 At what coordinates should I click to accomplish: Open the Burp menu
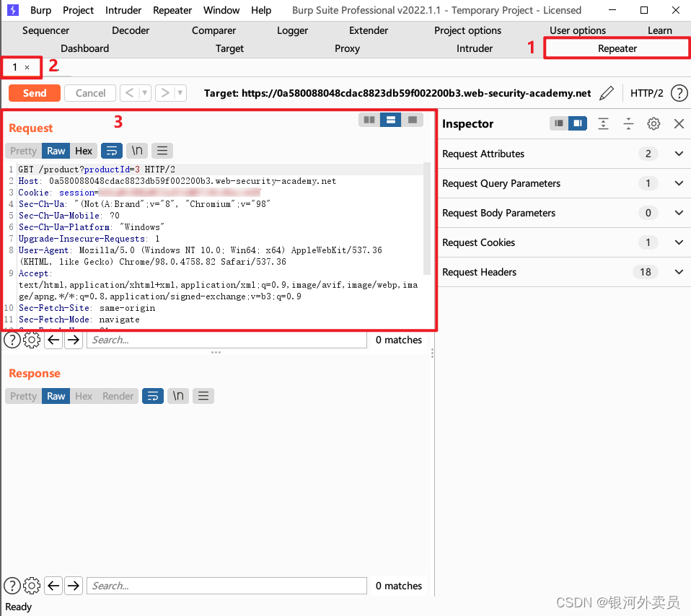click(x=40, y=10)
